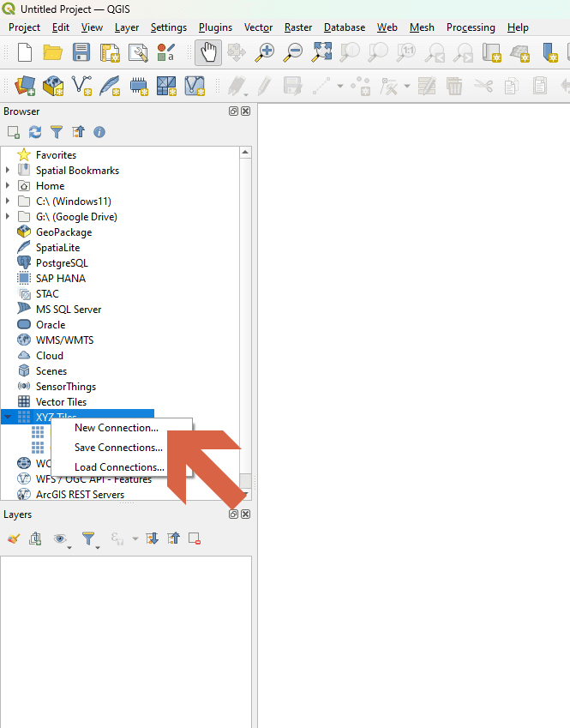Open the Project menu
Image resolution: width=570 pixels, height=728 pixels.
pyautogui.click(x=24, y=27)
